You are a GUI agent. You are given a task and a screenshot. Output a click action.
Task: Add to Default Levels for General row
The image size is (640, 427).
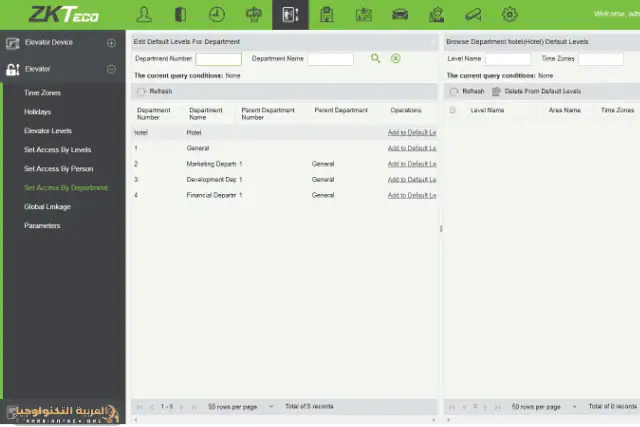pyautogui.click(x=412, y=148)
